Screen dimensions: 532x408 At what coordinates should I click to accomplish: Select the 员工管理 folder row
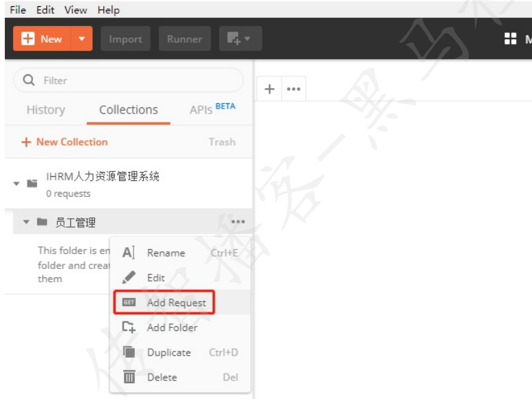(x=133, y=222)
